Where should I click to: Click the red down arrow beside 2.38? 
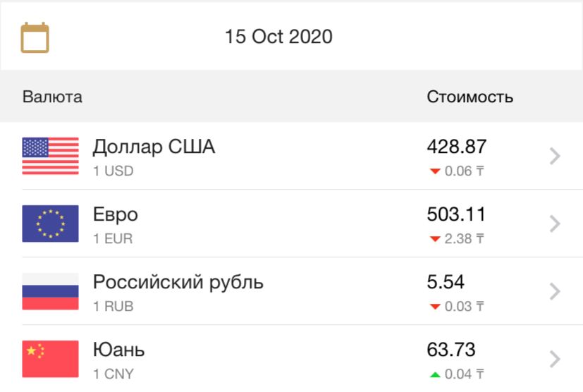(435, 239)
